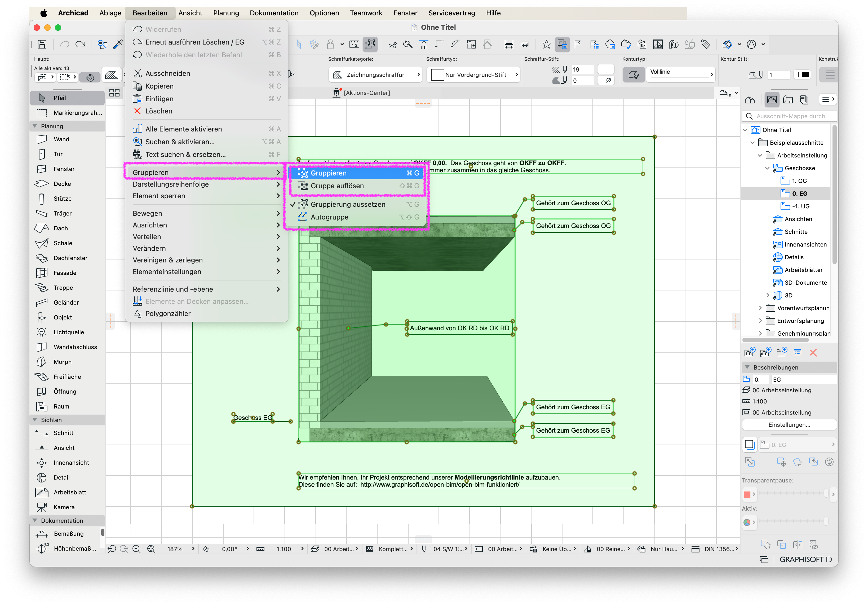The image size is (868, 606).
Task: Select the Schale shell tool
Action: click(67, 243)
